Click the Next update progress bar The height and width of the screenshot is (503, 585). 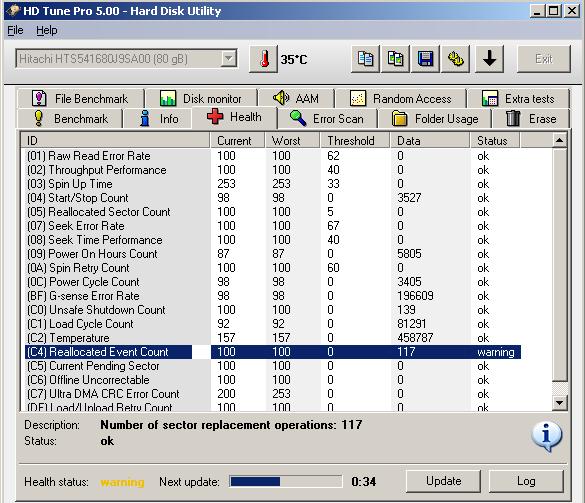pos(286,481)
